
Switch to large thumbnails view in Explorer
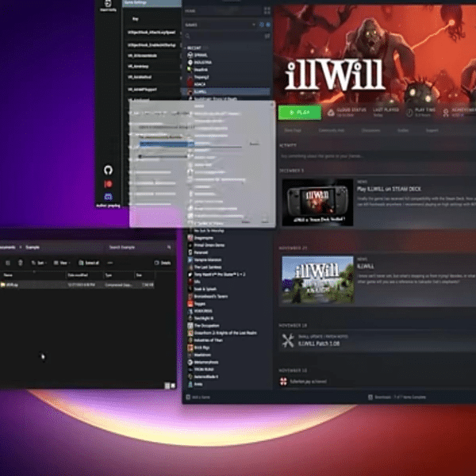click(x=173, y=386)
